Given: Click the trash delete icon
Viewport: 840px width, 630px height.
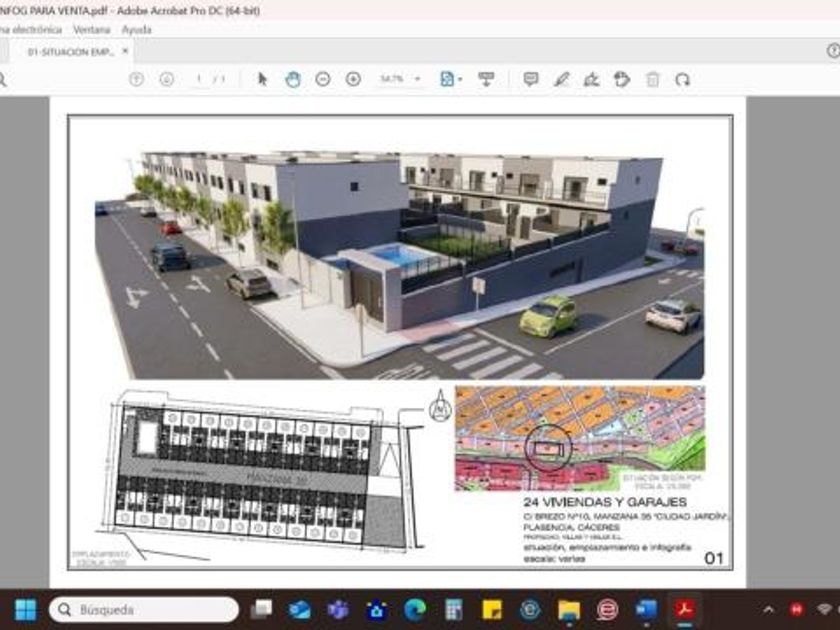Looking at the screenshot, I should tap(652, 79).
